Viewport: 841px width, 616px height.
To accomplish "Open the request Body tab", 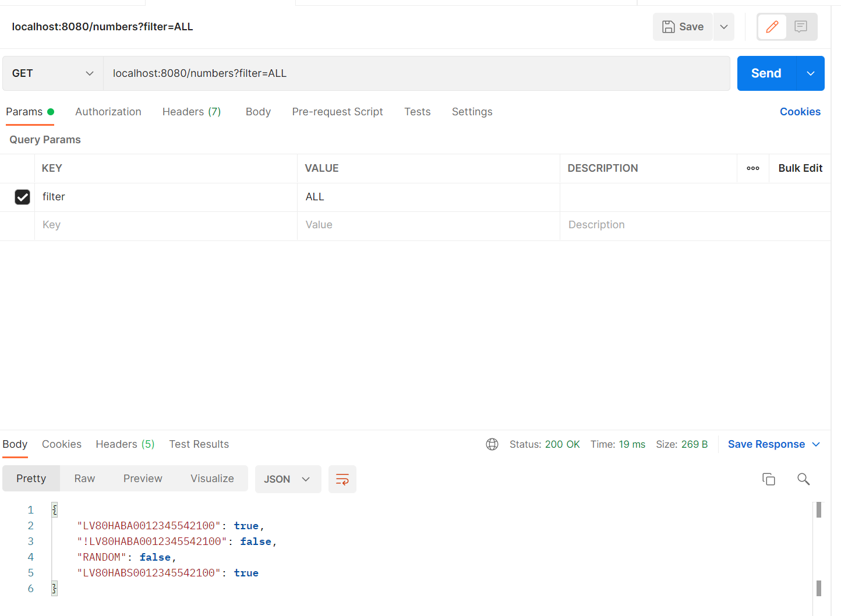I will tap(258, 112).
